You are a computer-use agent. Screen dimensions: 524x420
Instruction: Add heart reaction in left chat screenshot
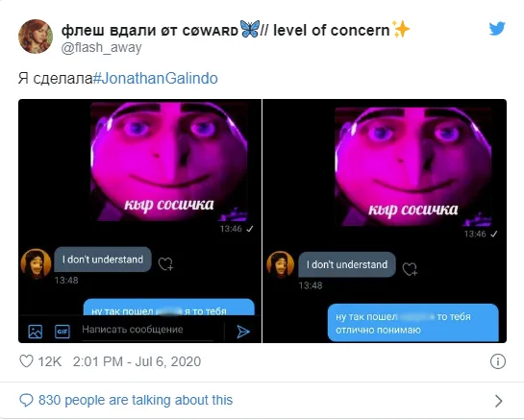pos(165,263)
